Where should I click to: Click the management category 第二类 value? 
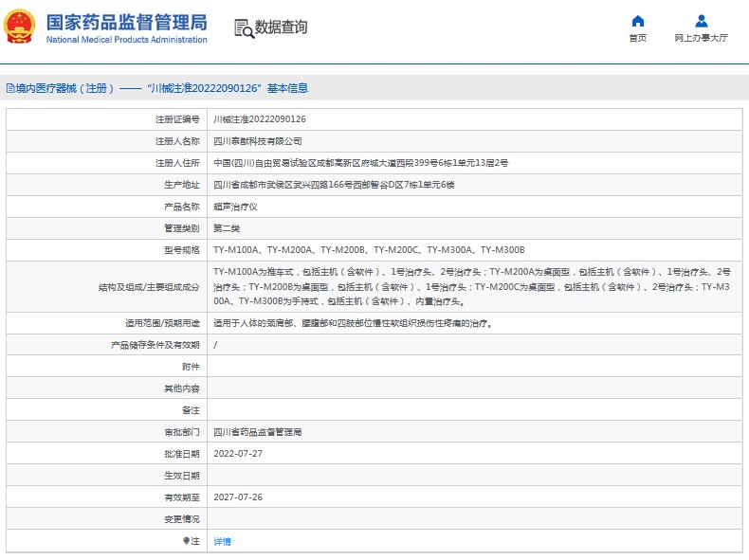(x=228, y=228)
